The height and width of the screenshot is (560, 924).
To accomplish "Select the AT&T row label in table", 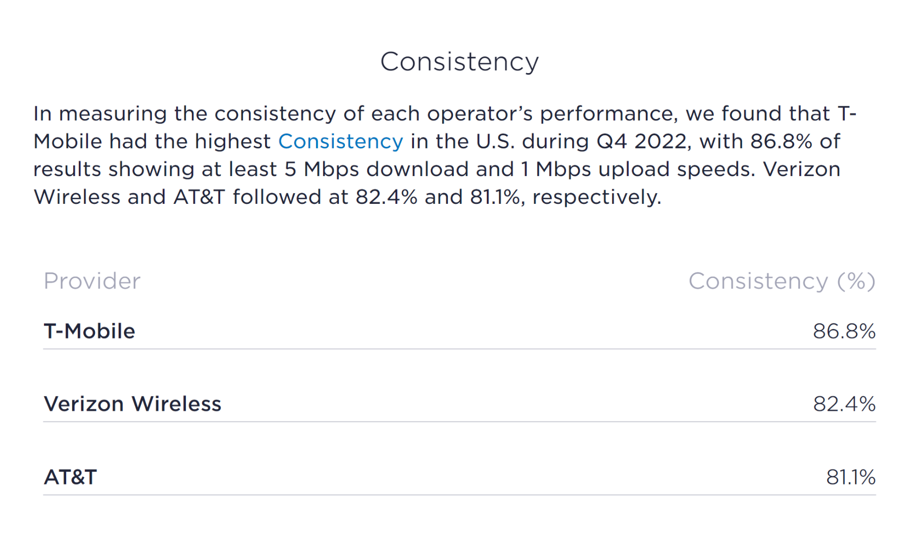I will point(70,477).
